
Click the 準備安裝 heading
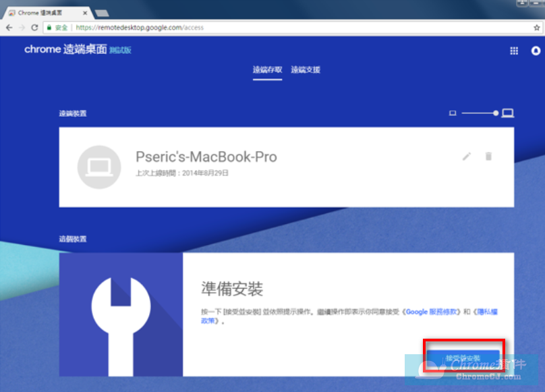(232, 289)
